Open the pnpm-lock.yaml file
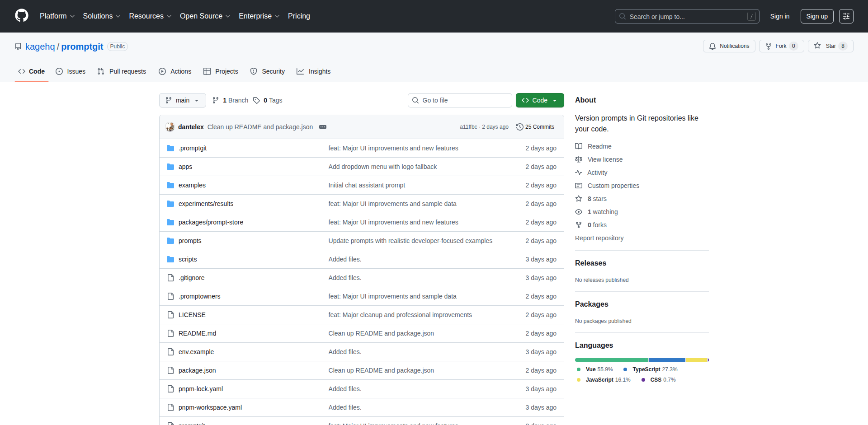Screen dimensions: 868x425 pyautogui.click(x=200, y=389)
